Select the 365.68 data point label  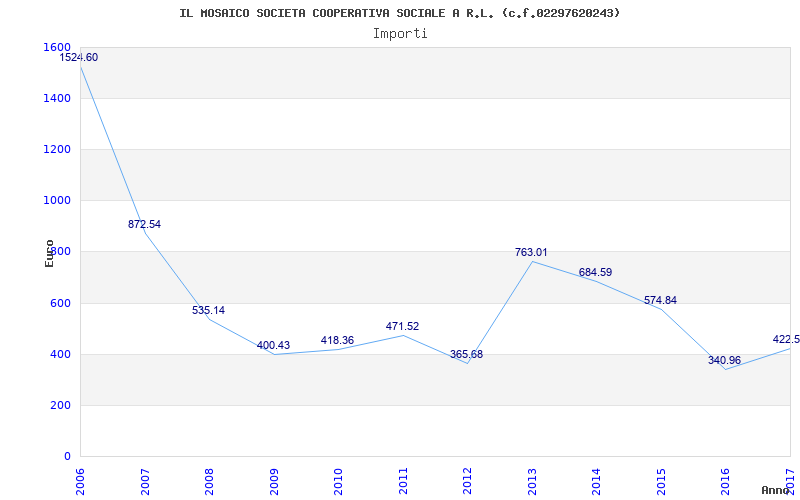pyautogui.click(x=466, y=354)
